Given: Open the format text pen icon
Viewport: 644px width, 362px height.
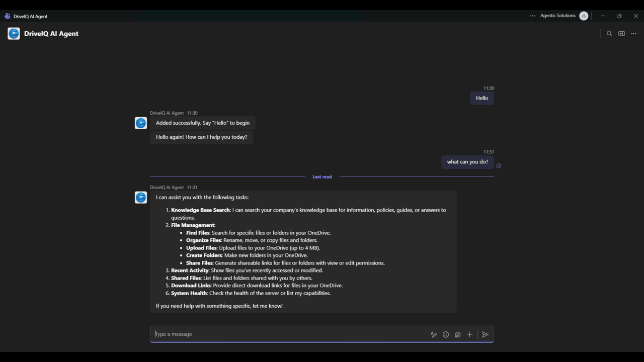Looking at the screenshot, I should coord(434,334).
